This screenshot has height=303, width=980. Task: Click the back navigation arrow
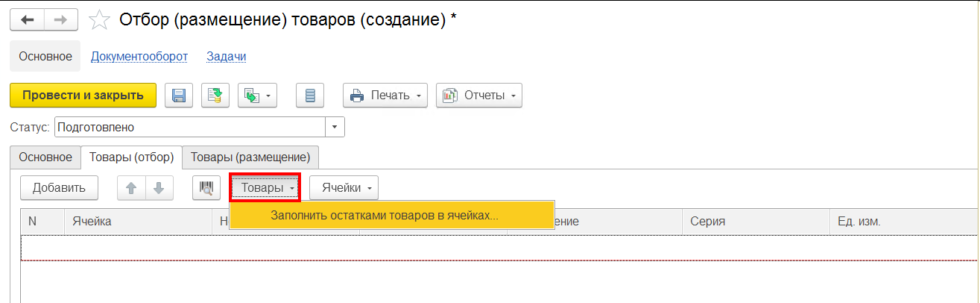point(27,19)
